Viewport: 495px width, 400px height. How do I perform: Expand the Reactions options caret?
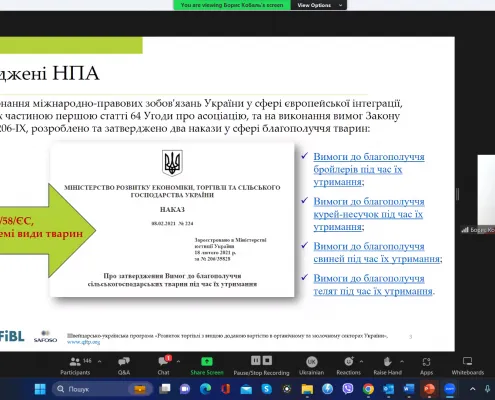coord(361,361)
